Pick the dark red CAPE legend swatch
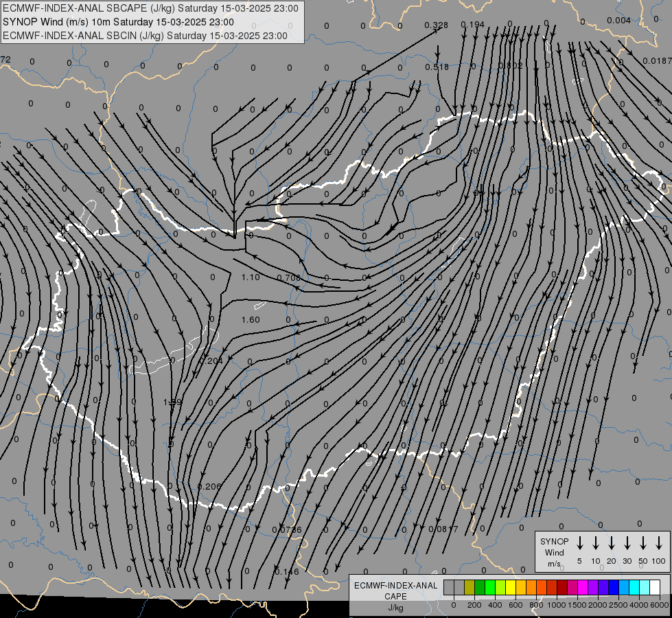 (x=562, y=587)
